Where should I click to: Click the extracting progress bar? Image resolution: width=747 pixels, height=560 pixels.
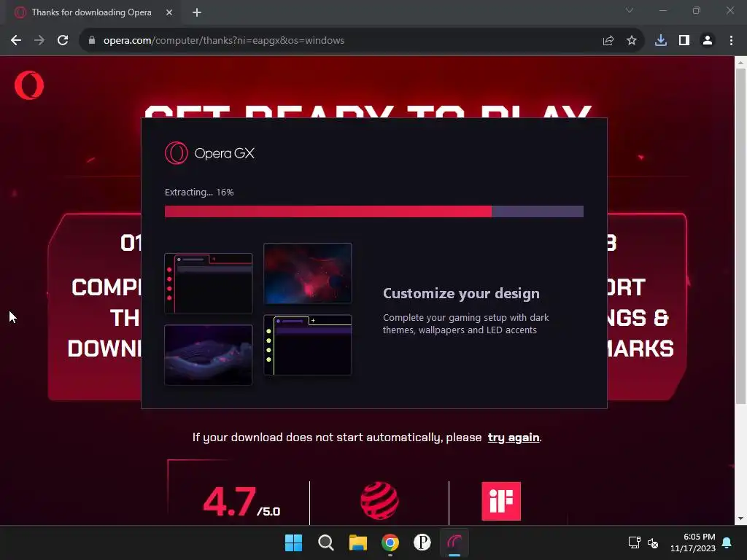pyautogui.click(x=374, y=211)
